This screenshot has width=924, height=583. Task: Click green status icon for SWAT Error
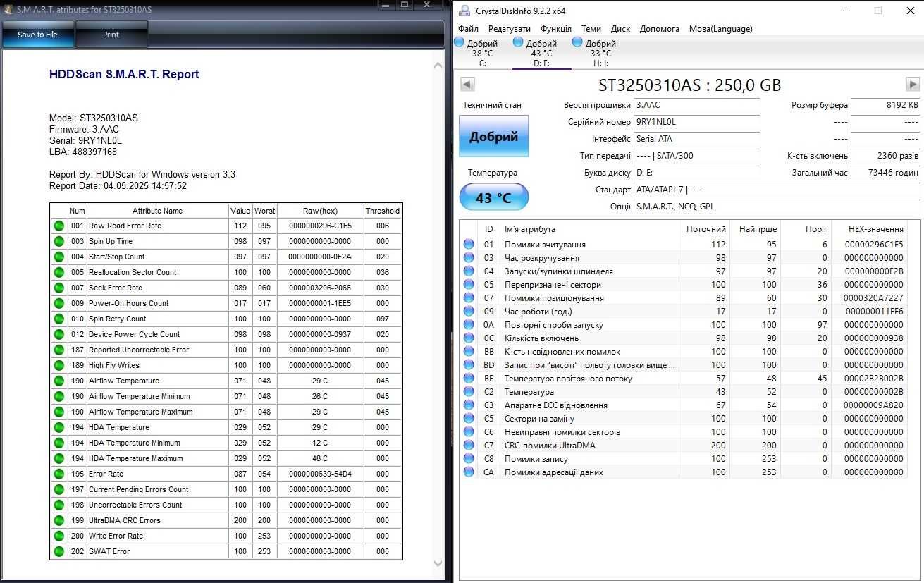(58, 551)
